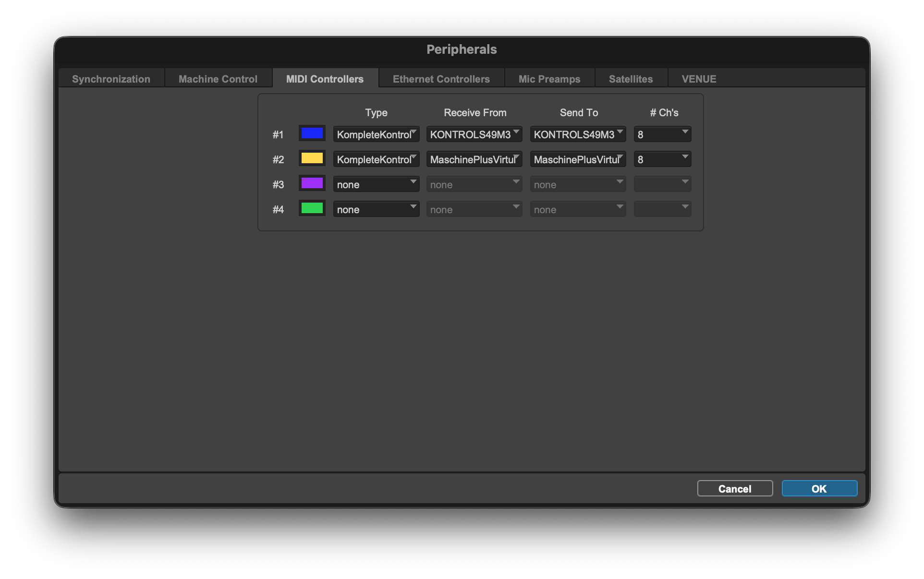Viewport: 924px width, 579px height.
Task: Click the purple color swatch for controller #3
Action: point(312,183)
